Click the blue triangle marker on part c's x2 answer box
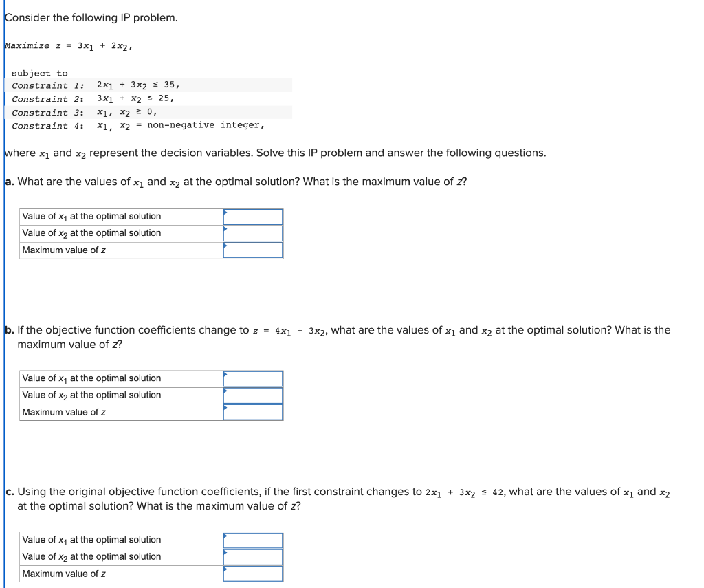The height and width of the screenshot is (588, 704). pos(225,552)
